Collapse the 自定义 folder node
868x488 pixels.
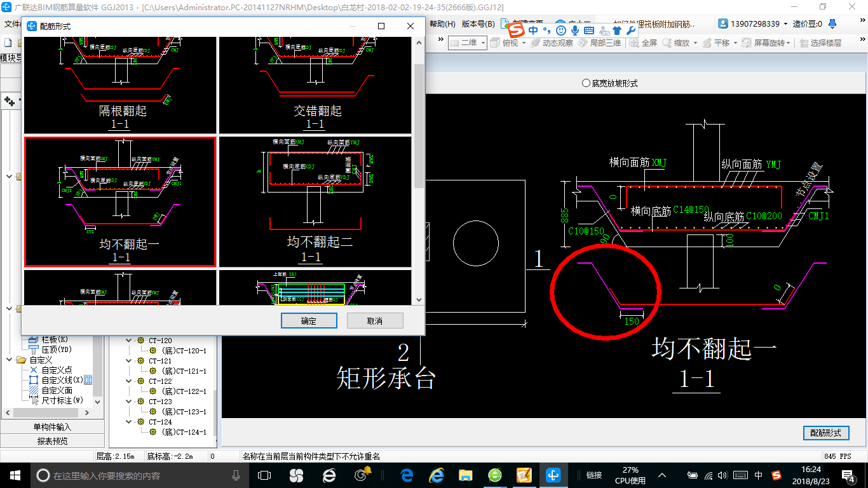click(10, 360)
